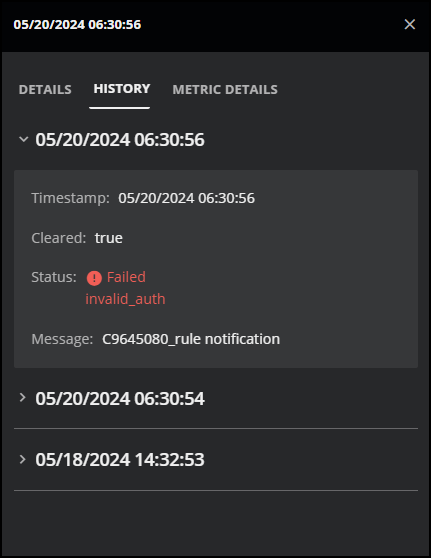Image resolution: width=431 pixels, height=558 pixels.
Task: Expand the 05/18/2024 entry chevron
Action: pos(23,459)
